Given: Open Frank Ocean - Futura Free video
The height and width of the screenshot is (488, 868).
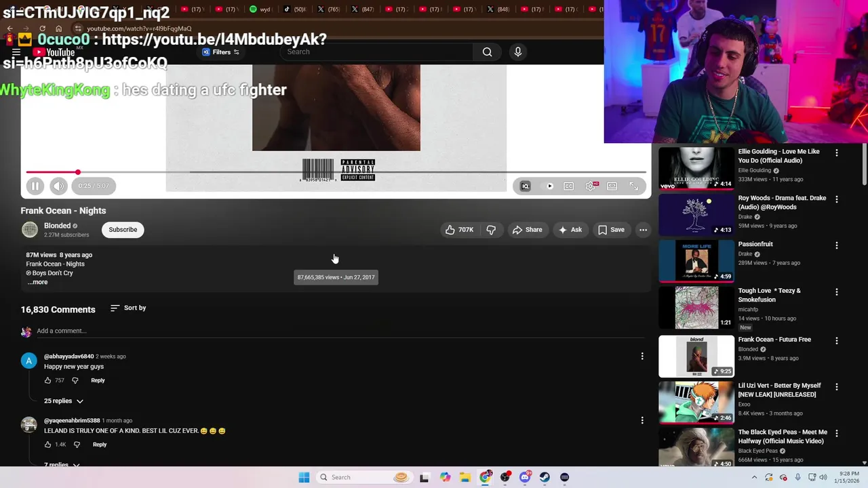Looking at the screenshot, I should coord(696,356).
